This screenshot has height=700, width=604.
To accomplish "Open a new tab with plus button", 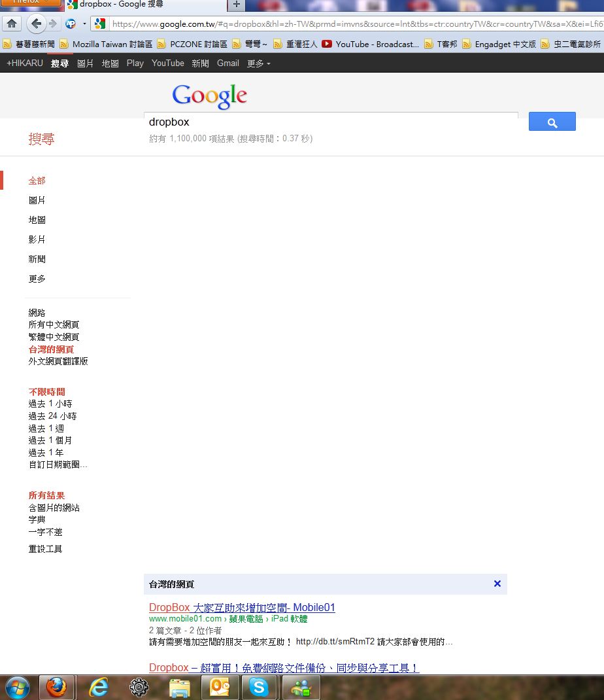I will [x=236, y=5].
